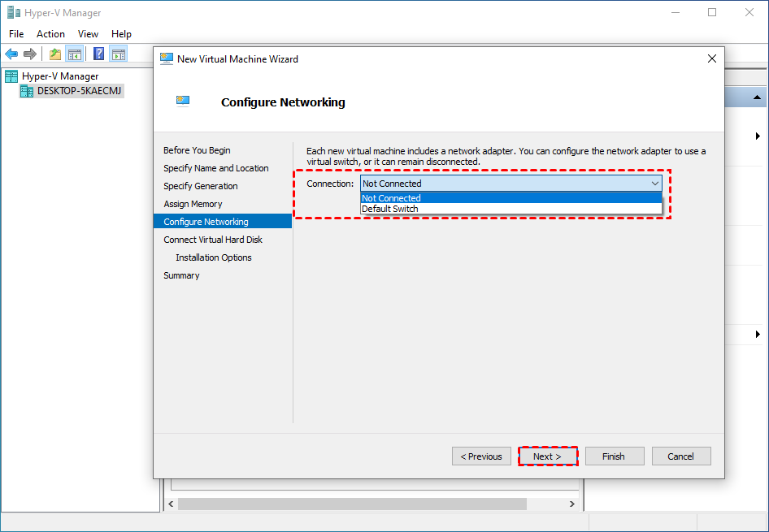Click the Finish button
Viewport: 769px width, 532px height.
[x=614, y=456]
